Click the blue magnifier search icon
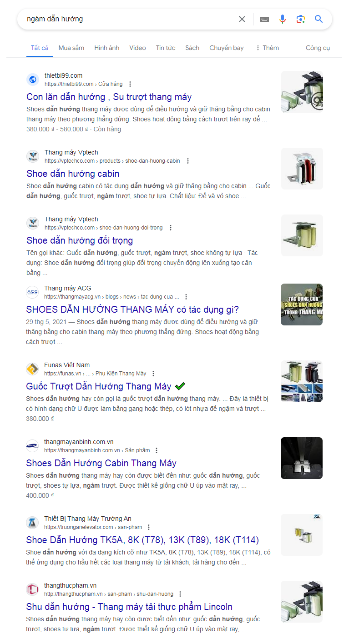Image resolution: width=364 pixels, height=644 pixels. [x=319, y=19]
